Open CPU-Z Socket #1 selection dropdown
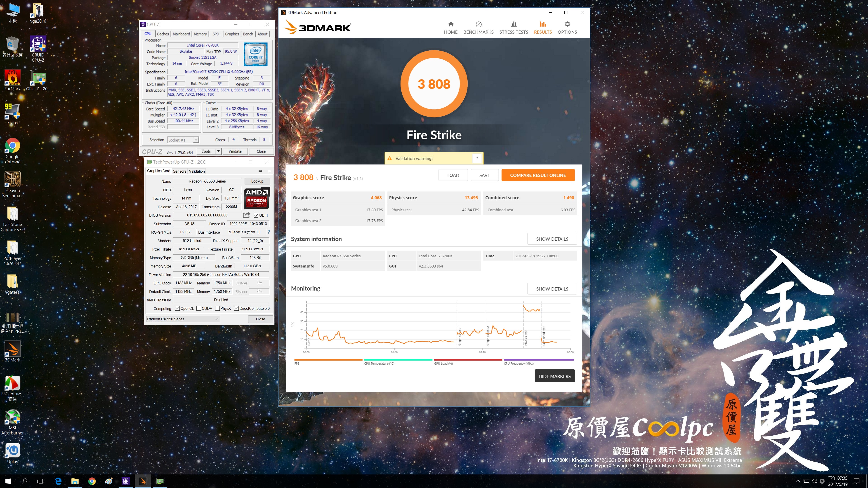Image resolution: width=868 pixels, height=488 pixels. click(x=183, y=140)
